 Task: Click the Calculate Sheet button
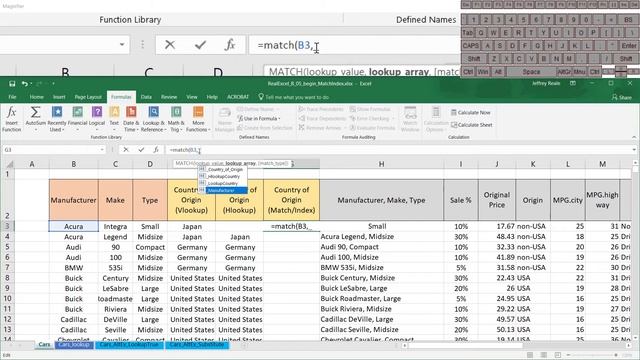pyautogui.click(x=471, y=125)
